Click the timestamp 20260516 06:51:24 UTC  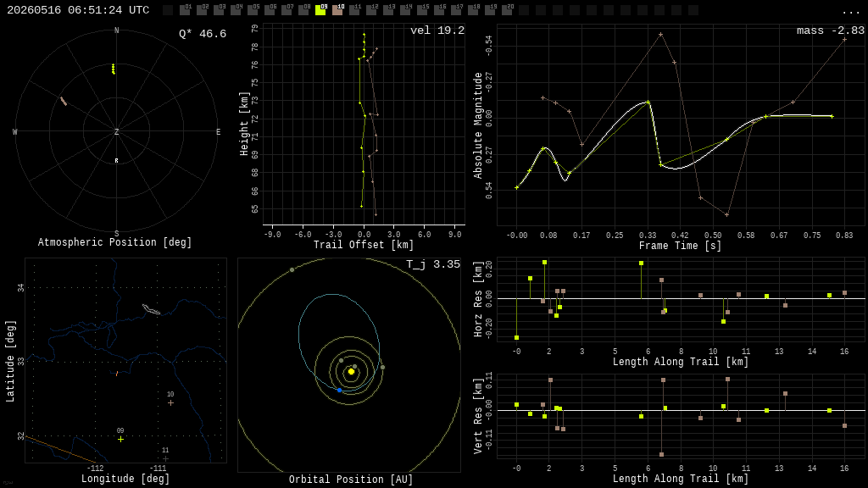78,10
